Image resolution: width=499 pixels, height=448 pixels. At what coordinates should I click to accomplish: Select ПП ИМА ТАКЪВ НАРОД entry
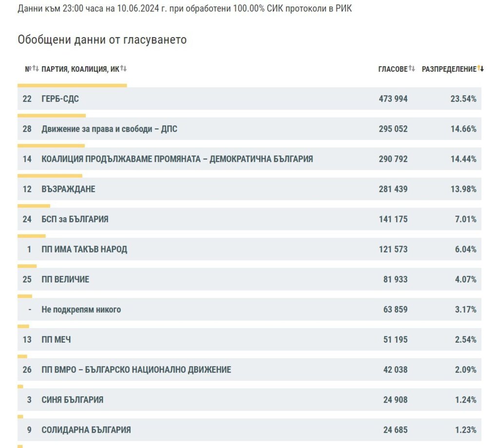click(x=84, y=250)
